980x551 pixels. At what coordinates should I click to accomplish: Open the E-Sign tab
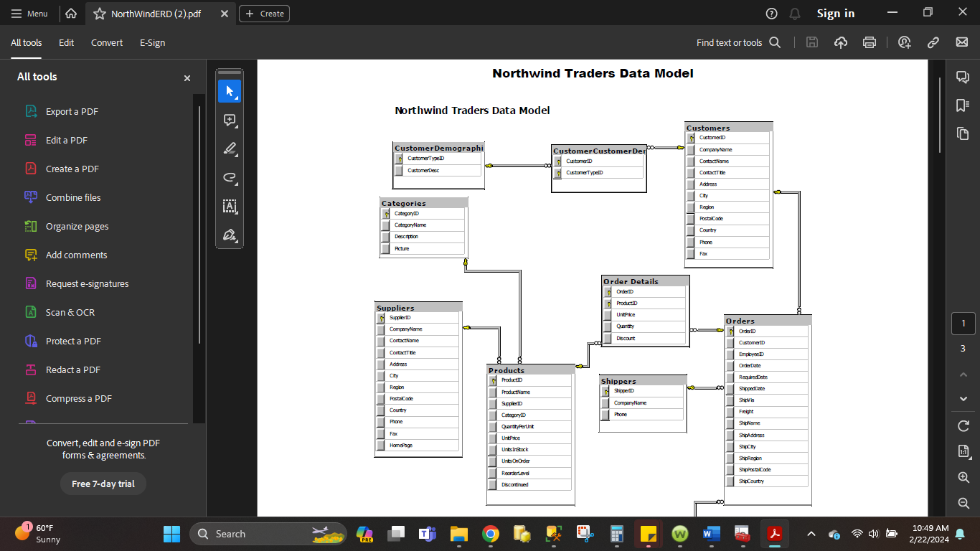152,42
